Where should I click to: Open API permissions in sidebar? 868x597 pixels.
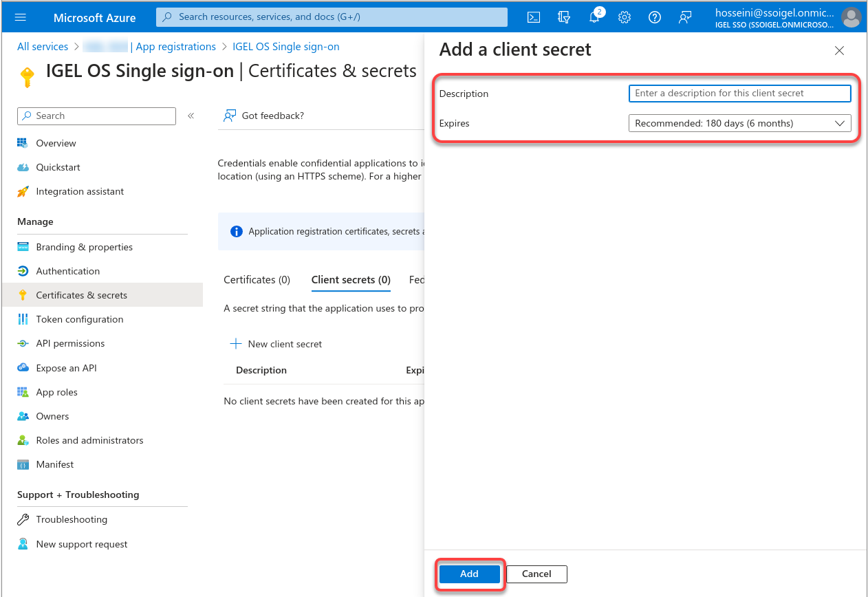click(x=70, y=343)
